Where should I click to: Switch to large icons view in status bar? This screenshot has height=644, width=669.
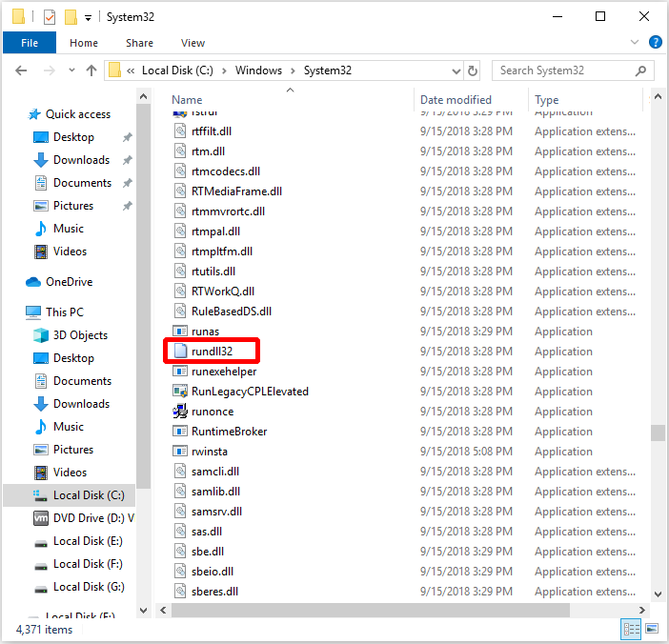point(652,629)
